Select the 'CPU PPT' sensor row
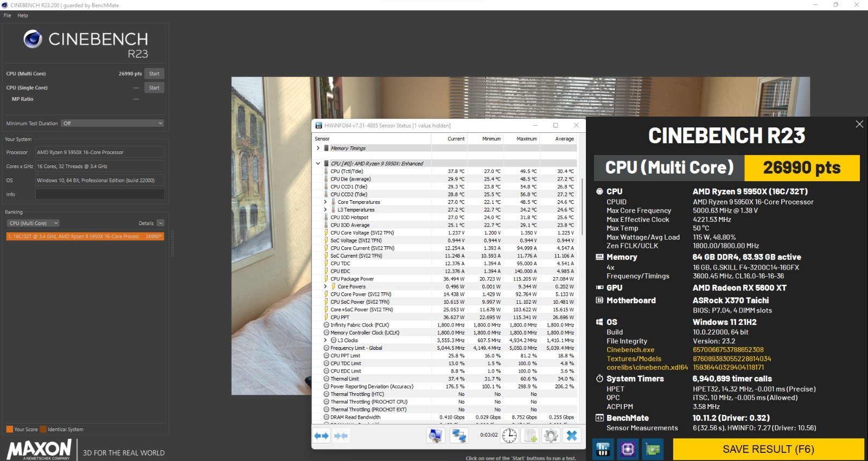The image size is (868, 461). pyautogui.click(x=445, y=317)
